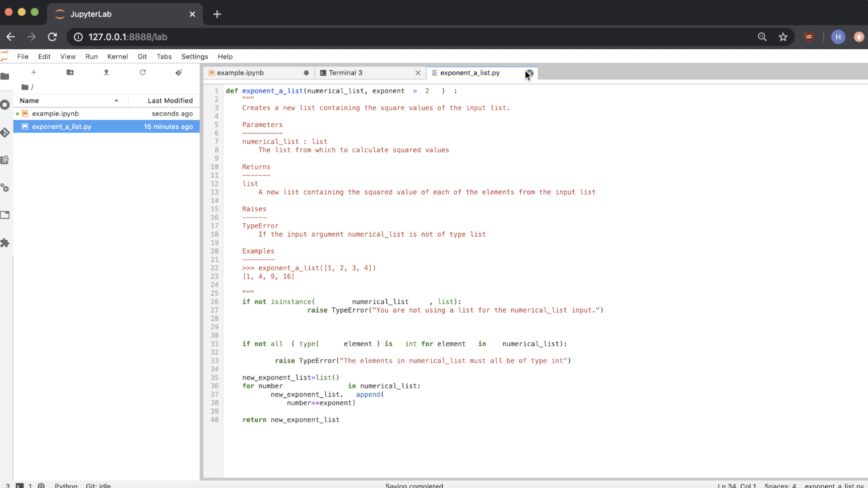Create a new folder in file browser
The height and width of the screenshot is (488, 868).
(70, 72)
